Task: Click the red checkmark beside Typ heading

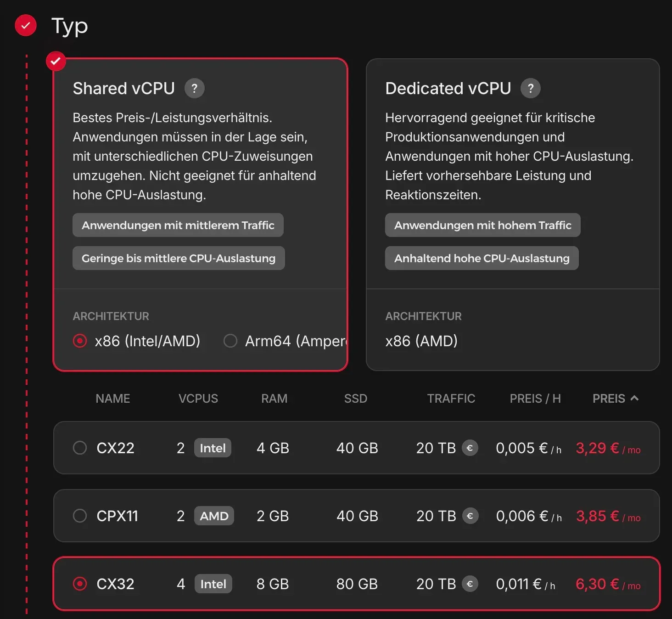Action: [x=26, y=25]
